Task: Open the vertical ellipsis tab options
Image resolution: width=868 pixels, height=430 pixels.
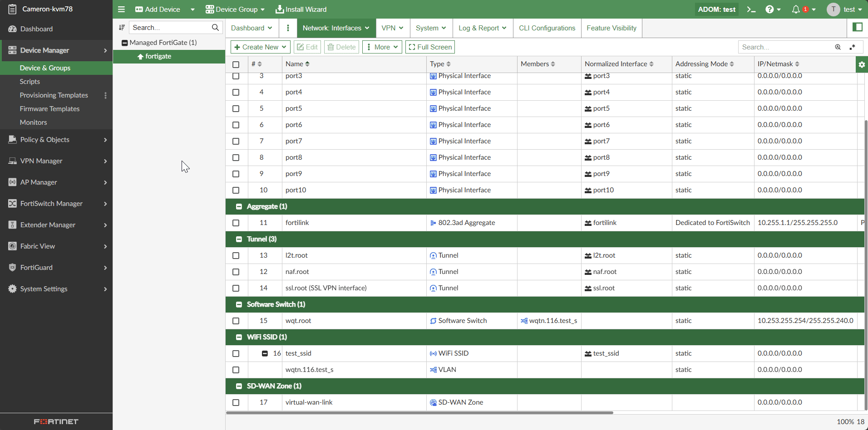Action: [288, 28]
